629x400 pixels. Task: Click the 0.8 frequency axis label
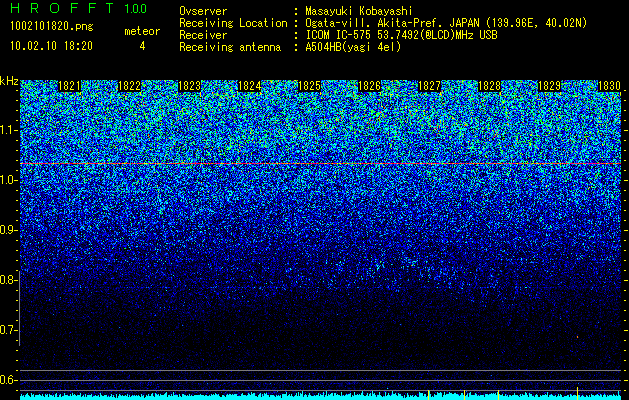coord(8,280)
